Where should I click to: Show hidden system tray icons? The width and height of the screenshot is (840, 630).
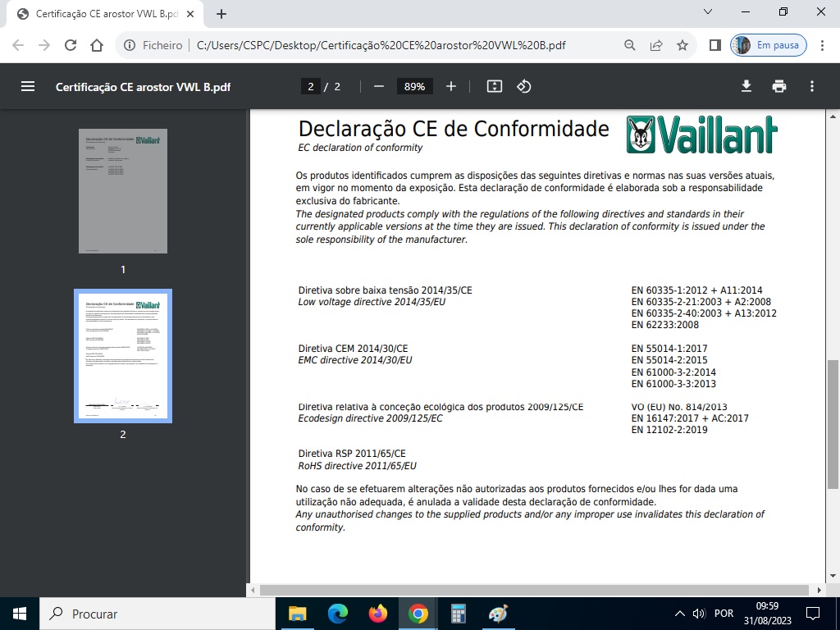(679, 614)
